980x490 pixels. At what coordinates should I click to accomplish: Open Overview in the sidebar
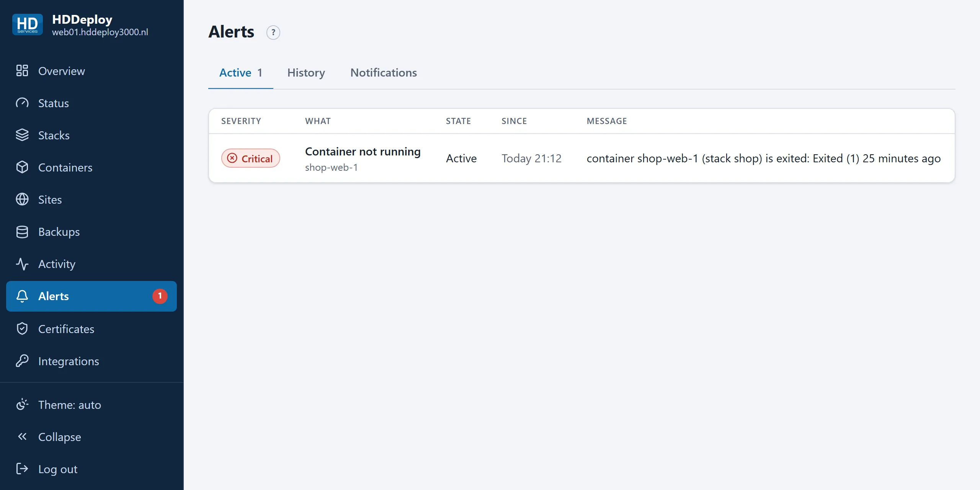(x=91, y=71)
